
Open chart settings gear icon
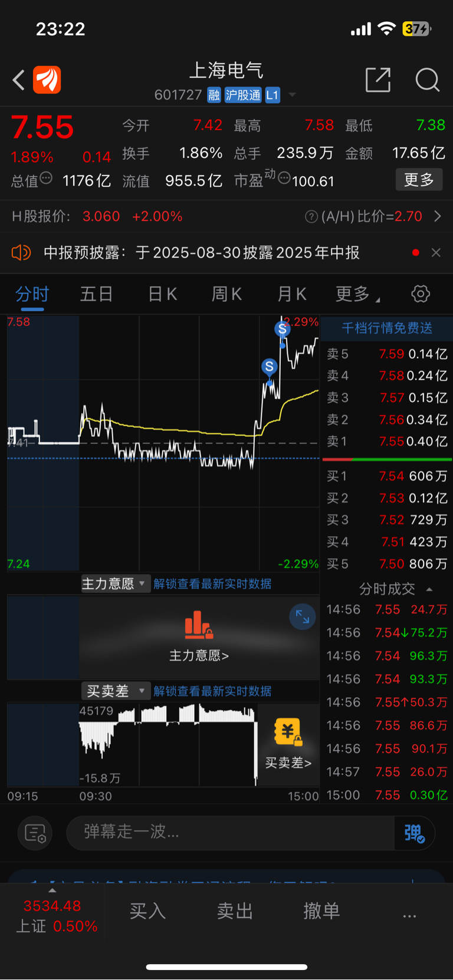tap(421, 293)
